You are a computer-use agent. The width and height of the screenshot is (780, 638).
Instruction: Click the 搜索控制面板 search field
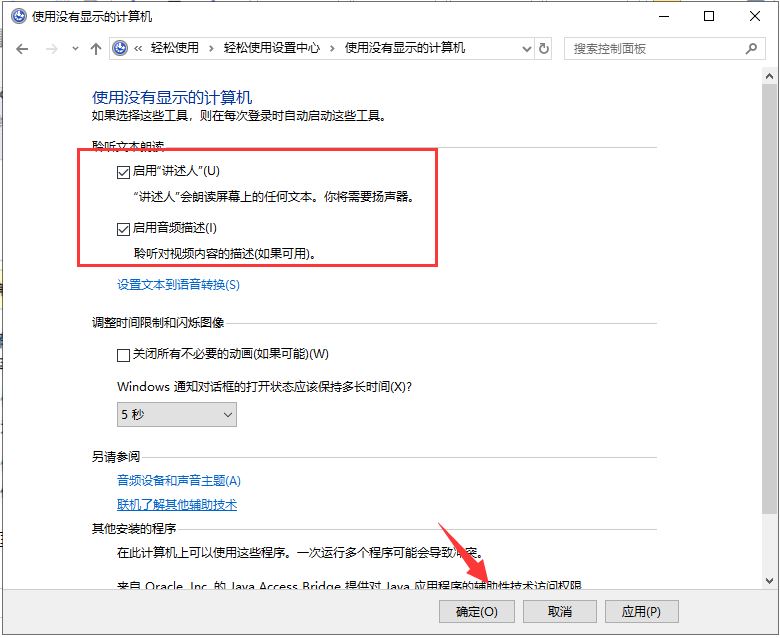tap(655, 48)
